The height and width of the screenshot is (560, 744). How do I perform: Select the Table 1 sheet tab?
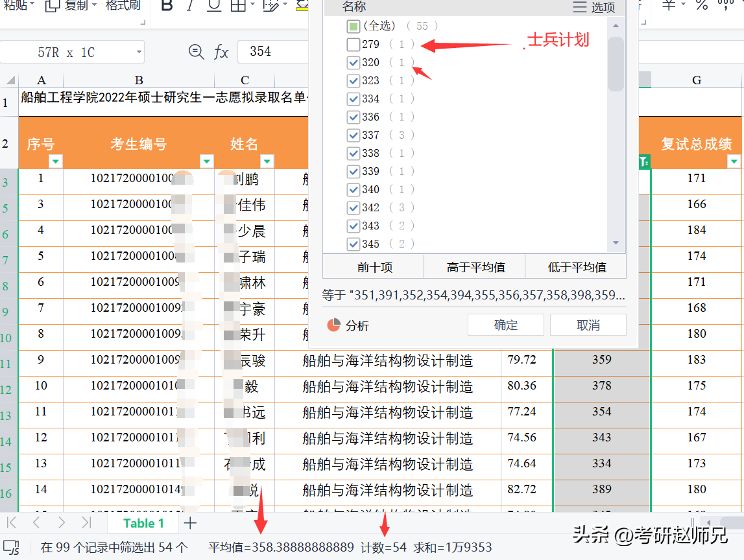tap(143, 523)
